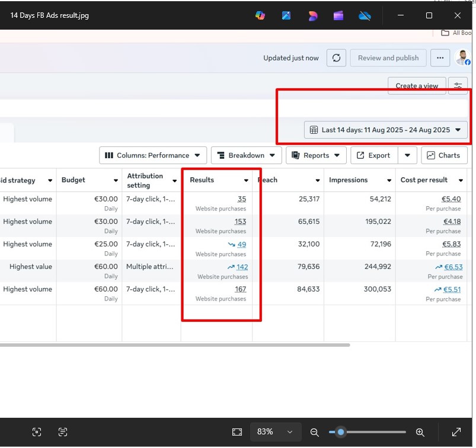Open Microsoft Designer icon in title bar
Viewport: 476px width, 448px height.
(x=313, y=15)
